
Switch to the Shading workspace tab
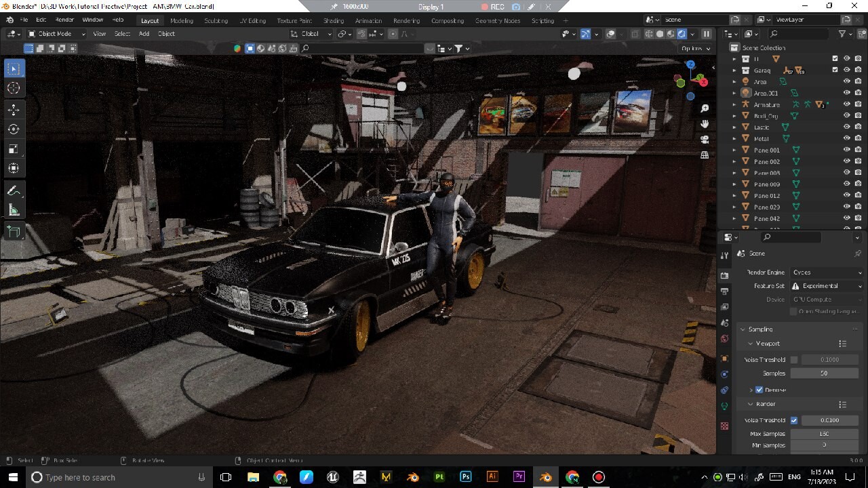coord(333,20)
